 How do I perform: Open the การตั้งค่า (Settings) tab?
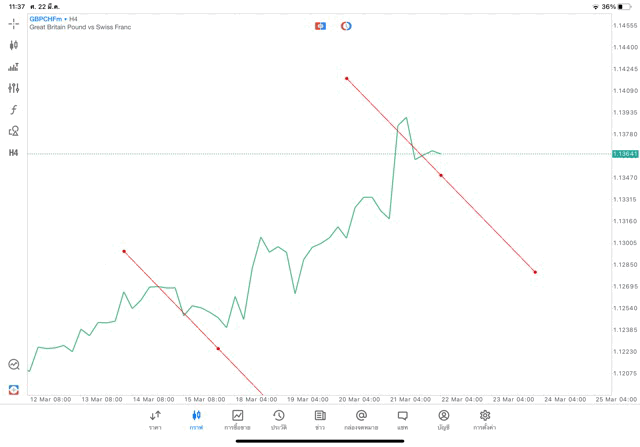click(x=485, y=419)
